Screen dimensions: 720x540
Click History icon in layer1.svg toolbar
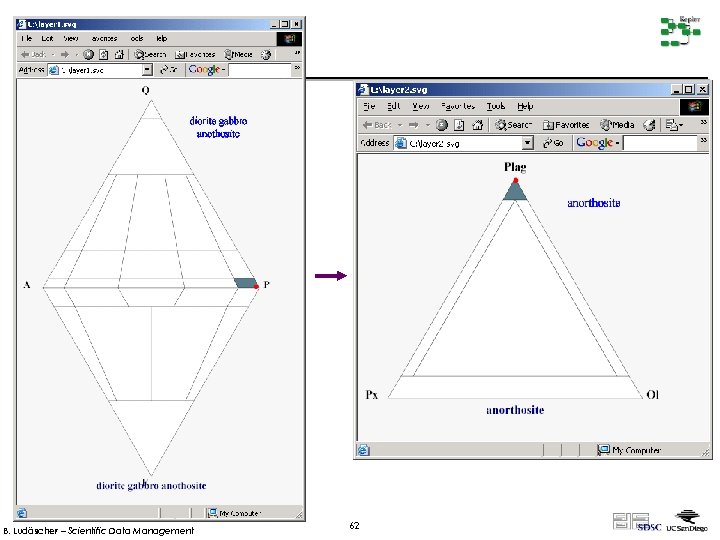tap(266, 55)
